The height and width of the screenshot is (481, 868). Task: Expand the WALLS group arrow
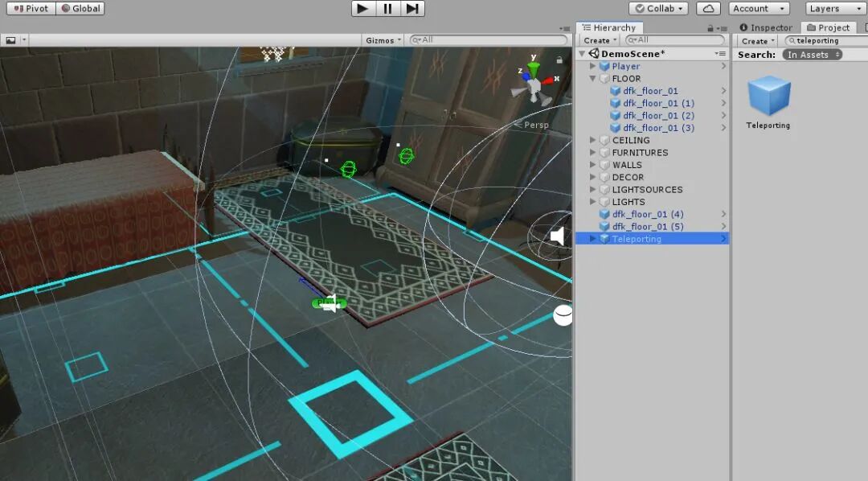pos(593,165)
